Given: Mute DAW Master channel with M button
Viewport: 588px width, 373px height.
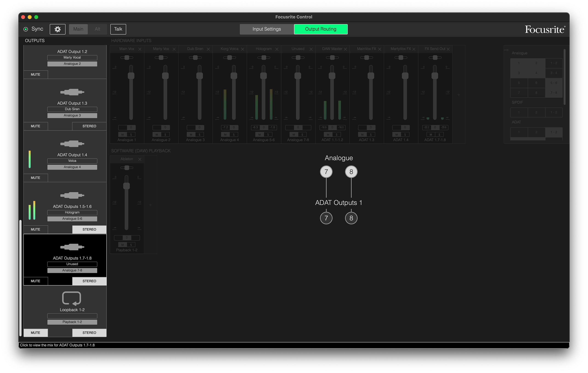Looking at the screenshot, I should click(328, 135).
